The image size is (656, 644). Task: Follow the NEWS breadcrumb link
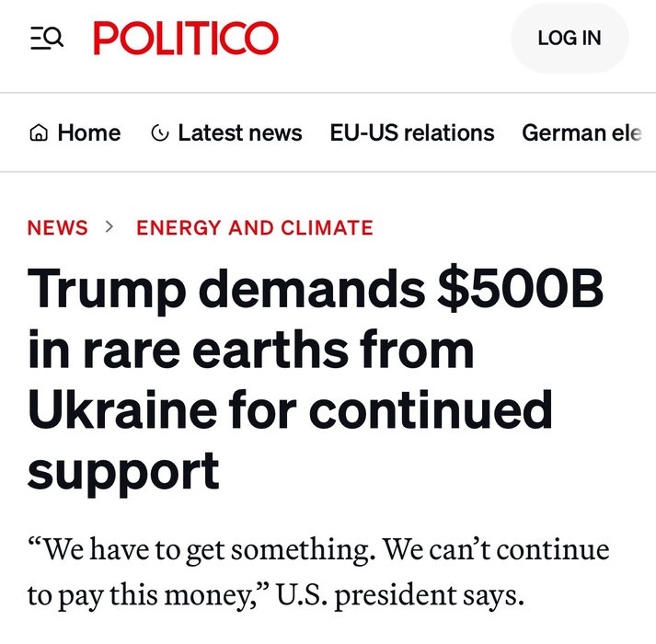click(x=58, y=228)
